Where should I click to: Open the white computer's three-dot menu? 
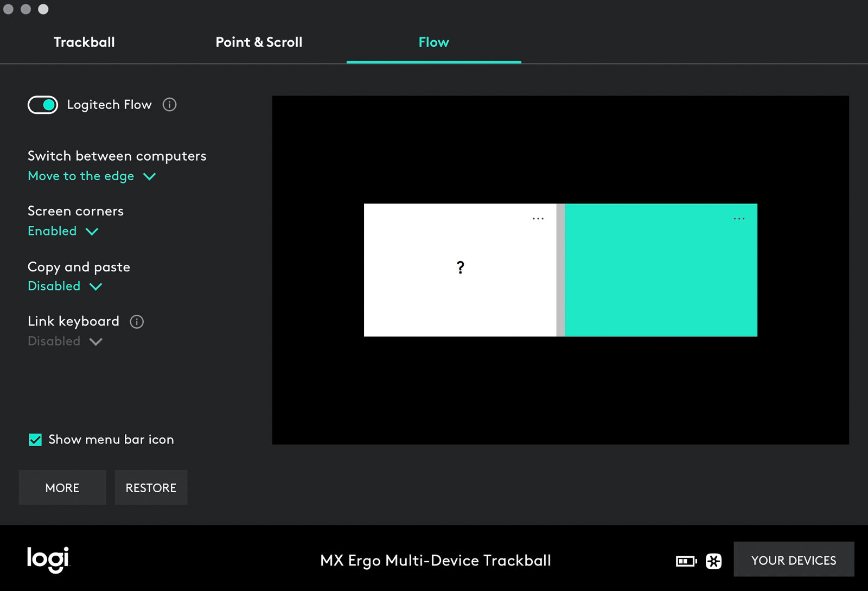coord(538,219)
